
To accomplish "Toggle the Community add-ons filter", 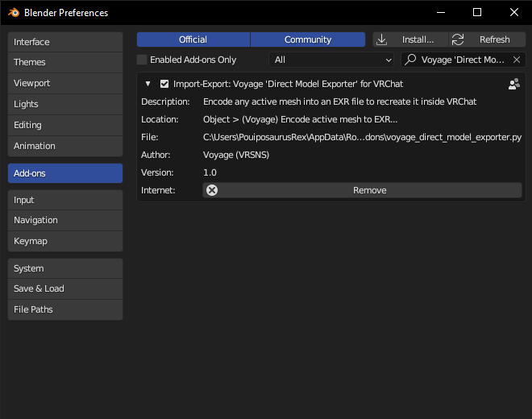I will (308, 39).
